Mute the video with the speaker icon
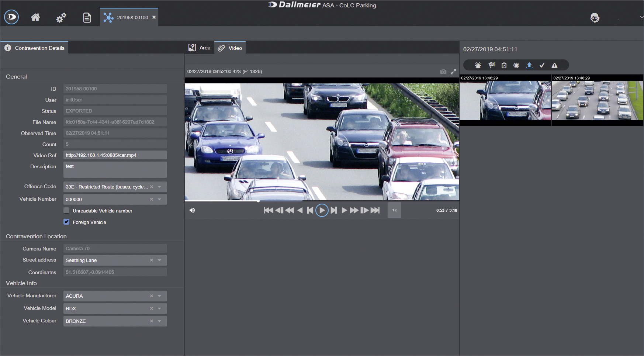Image resolution: width=644 pixels, height=356 pixels. 192,210
